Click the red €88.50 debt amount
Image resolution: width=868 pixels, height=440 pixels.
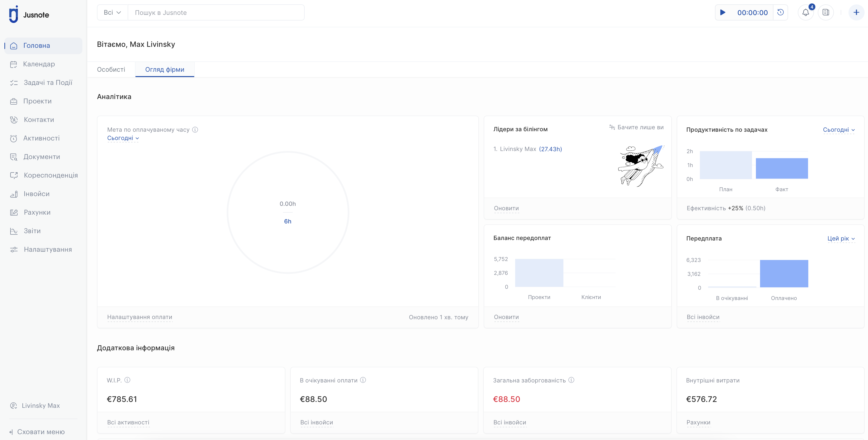click(x=506, y=399)
